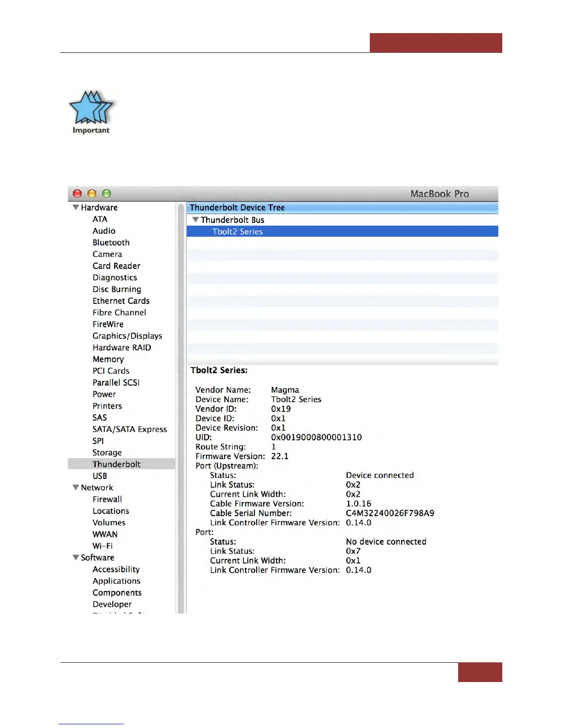Show Disc Burning information
The image size is (563, 728).
pyautogui.click(x=117, y=289)
